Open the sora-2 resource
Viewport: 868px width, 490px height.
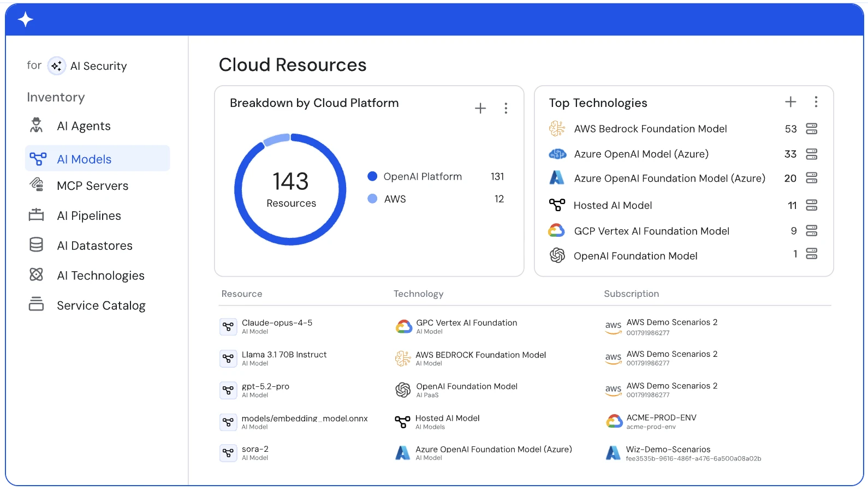click(x=255, y=449)
